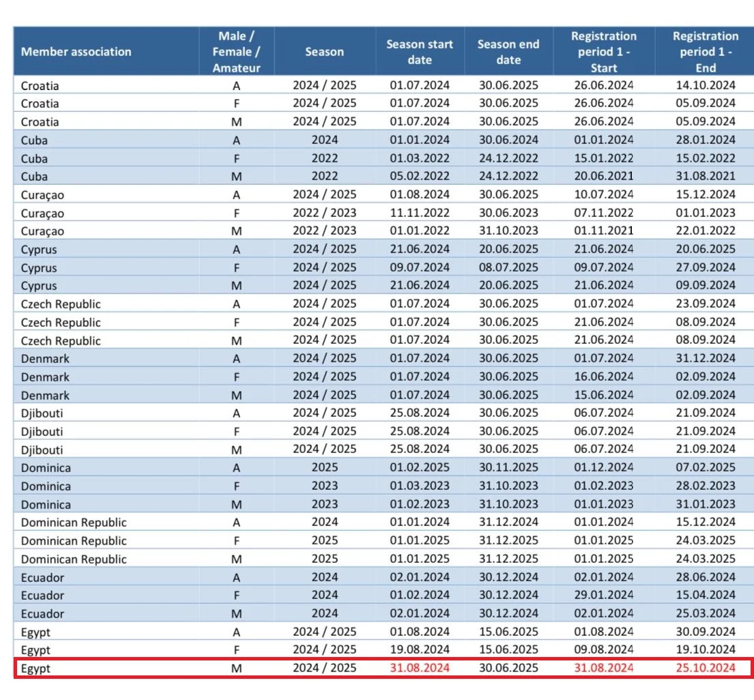Image resolution: width=754 pixels, height=700 pixels.
Task: Select Dominican Republic's 15.12.2024 end date
Action: coord(706,522)
